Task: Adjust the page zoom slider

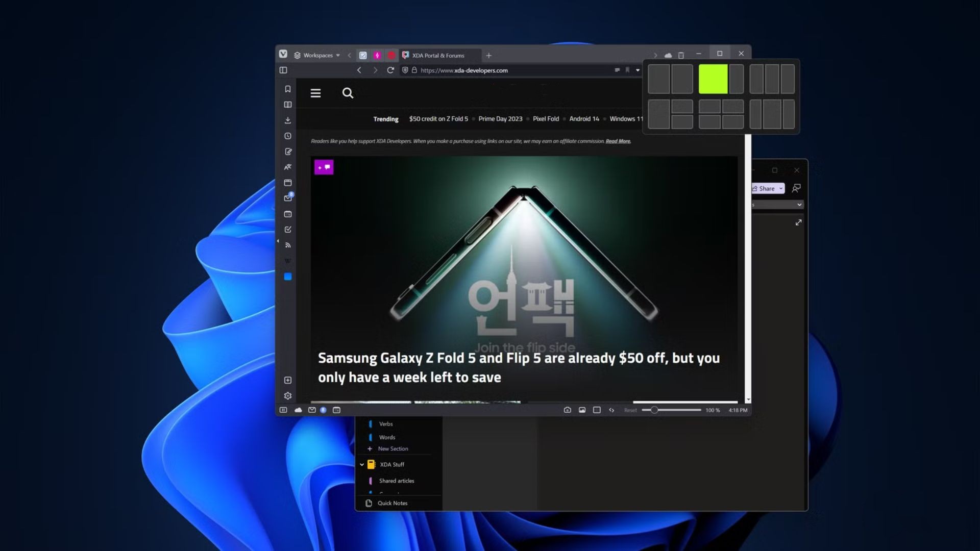Action: (655, 410)
